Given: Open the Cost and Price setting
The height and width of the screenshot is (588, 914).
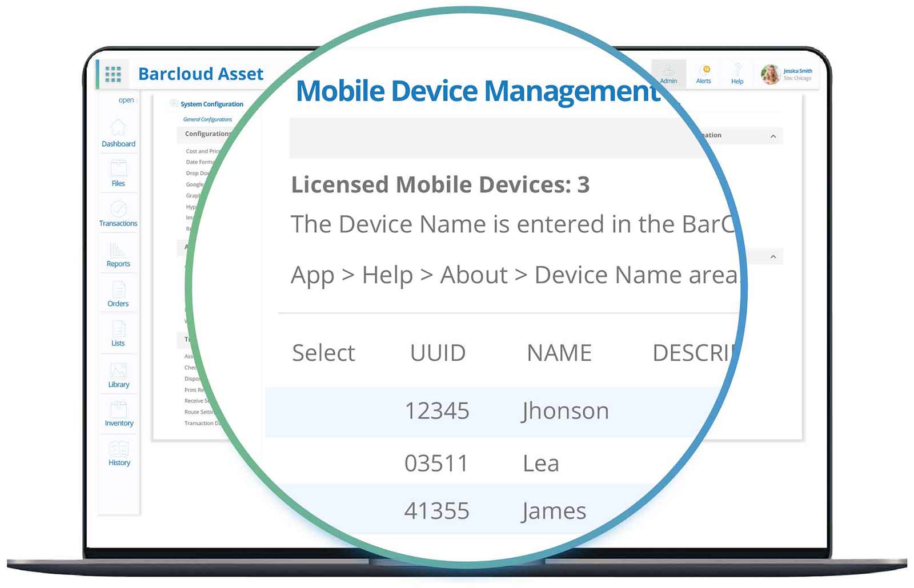Looking at the screenshot, I should [202, 151].
